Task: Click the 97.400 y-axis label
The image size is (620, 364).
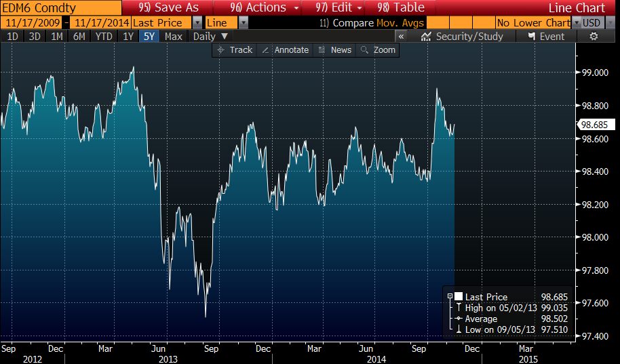Action: coord(595,336)
